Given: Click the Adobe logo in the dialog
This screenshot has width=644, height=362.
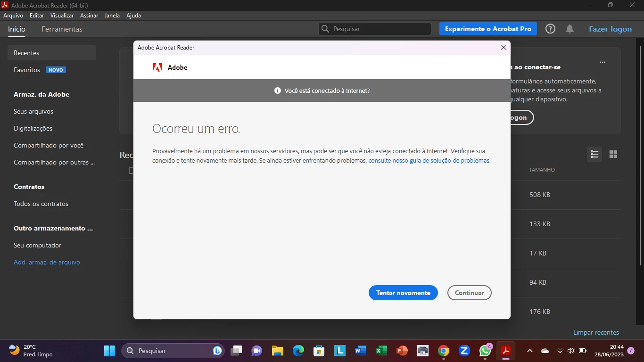Looking at the screenshot, I should pos(157,67).
